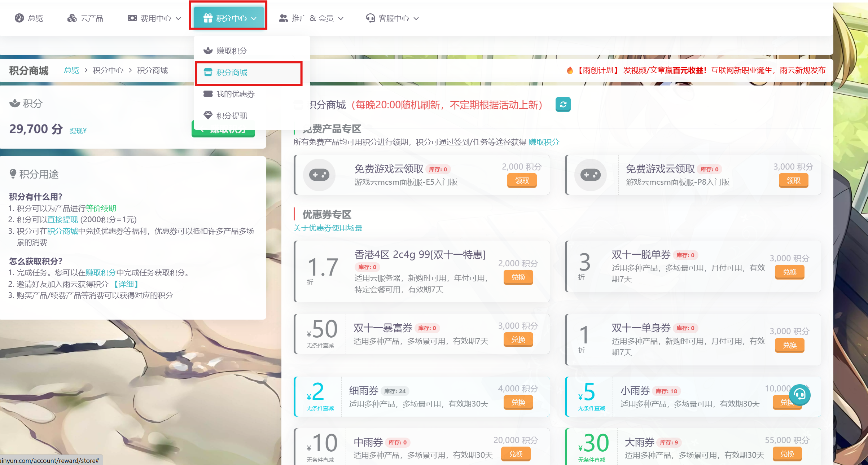Click the fire icon next to 雨创计划 announcement

click(x=570, y=70)
